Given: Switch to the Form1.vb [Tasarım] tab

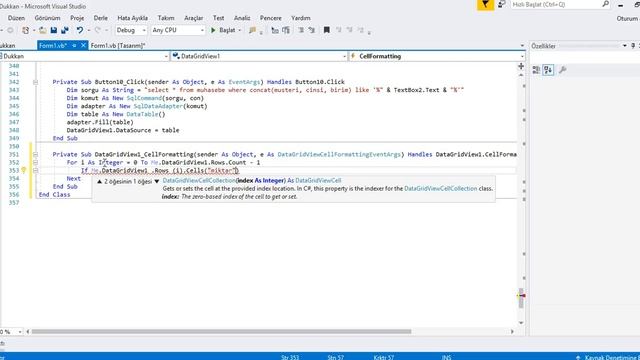Looking at the screenshot, I should pyautogui.click(x=118, y=46).
